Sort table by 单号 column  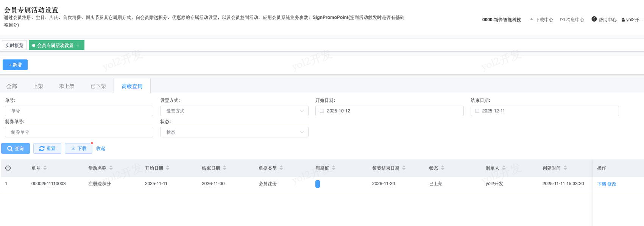45,168
